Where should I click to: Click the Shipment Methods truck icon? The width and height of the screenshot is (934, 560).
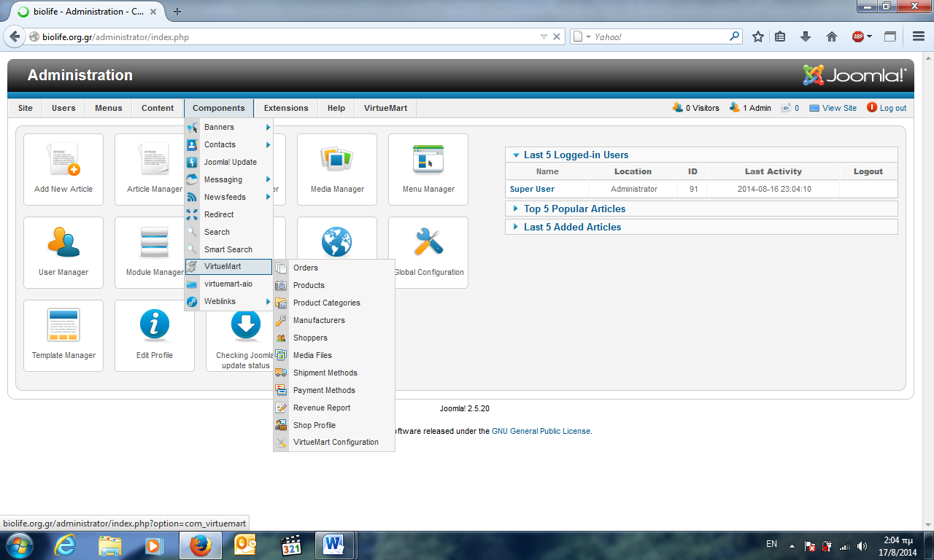click(281, 373)
